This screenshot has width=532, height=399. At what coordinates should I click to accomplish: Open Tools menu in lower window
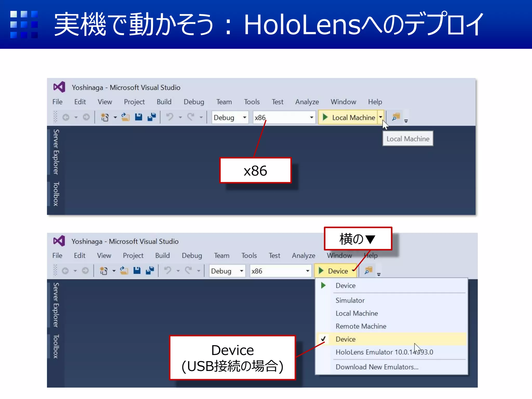[x=249, y=255]
